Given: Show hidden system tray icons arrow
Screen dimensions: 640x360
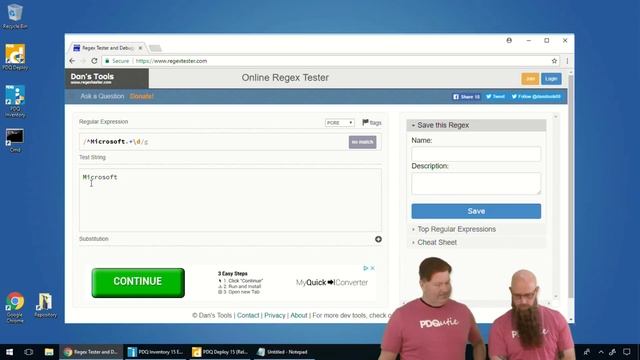Looking at the screenshot, I should pyautogui.click(x=601, y=352).
